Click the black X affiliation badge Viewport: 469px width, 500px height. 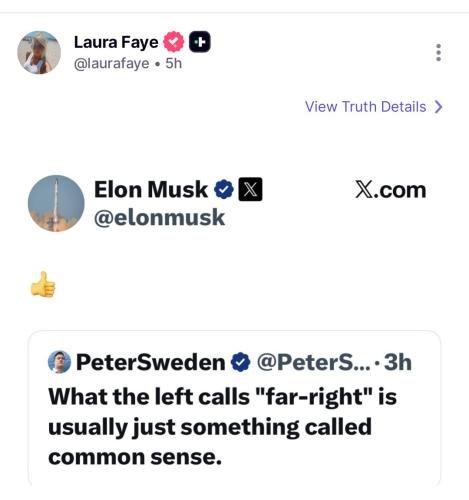[250, 189]
